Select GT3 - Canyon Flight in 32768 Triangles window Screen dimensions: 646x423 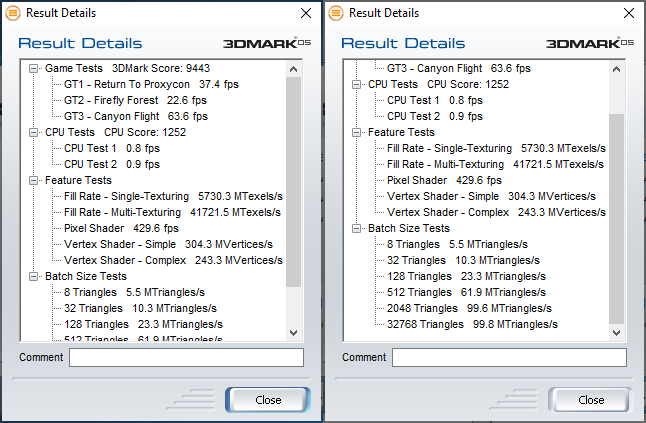point(459,68)
